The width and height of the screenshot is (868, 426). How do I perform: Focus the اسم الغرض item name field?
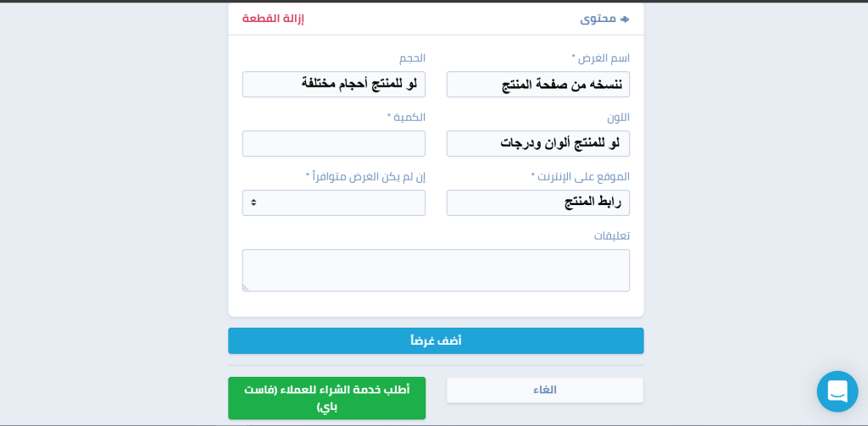click(x=537, y=85)
